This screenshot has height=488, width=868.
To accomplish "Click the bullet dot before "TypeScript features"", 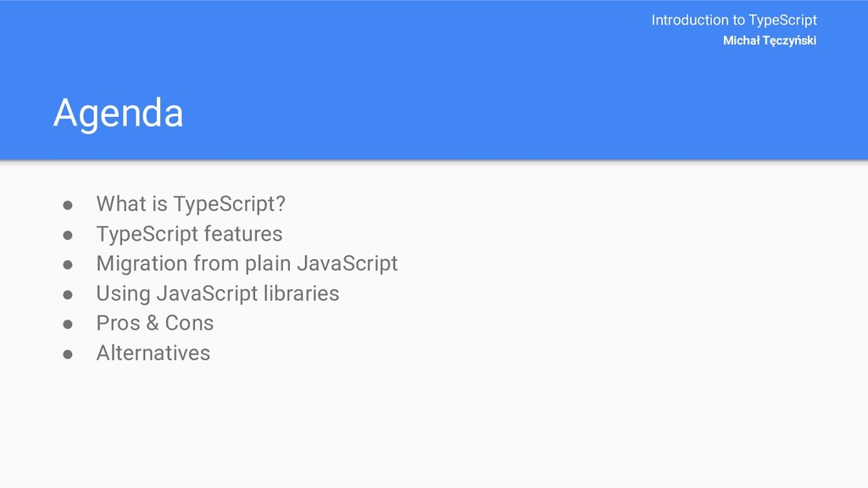I will 68,236.
